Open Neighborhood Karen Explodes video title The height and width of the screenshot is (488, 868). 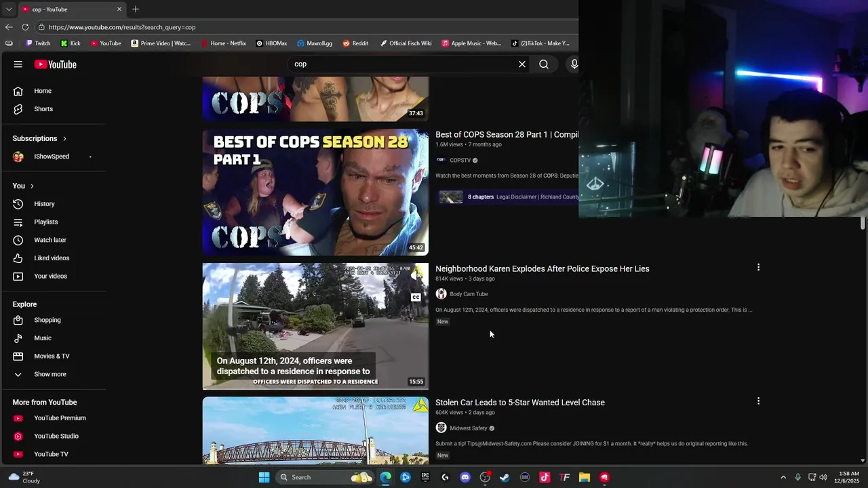542,269
